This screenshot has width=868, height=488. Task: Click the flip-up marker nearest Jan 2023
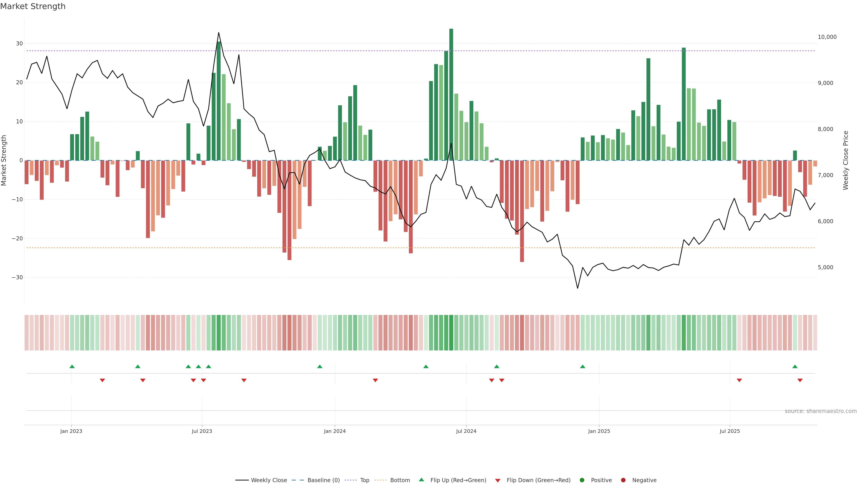[72, 366]
